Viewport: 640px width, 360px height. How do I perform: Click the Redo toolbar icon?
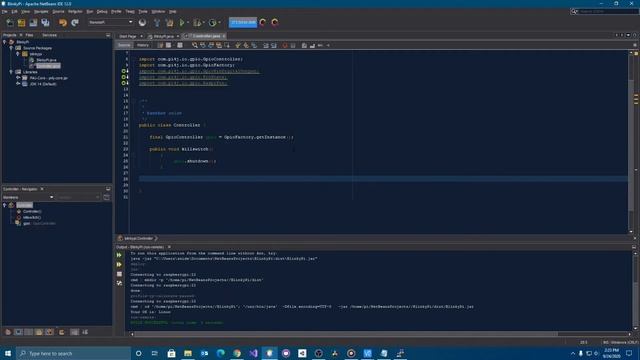(75, 23)
